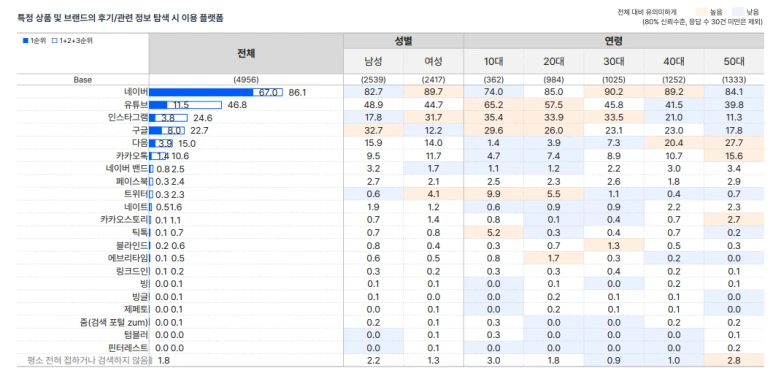Select the 연령 group header
Viewport: 773px width, 376px height.
[614, 41]
